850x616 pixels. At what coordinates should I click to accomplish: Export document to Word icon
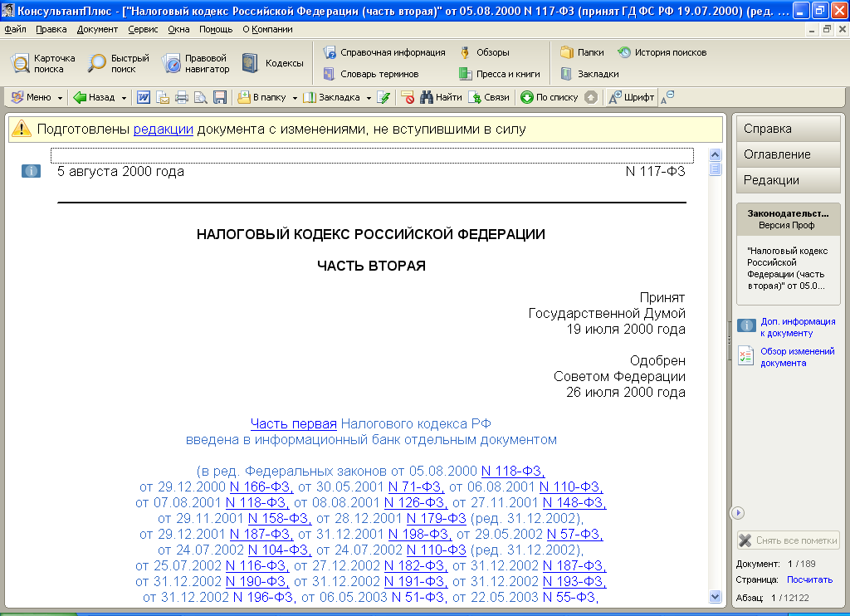point(144,98)
